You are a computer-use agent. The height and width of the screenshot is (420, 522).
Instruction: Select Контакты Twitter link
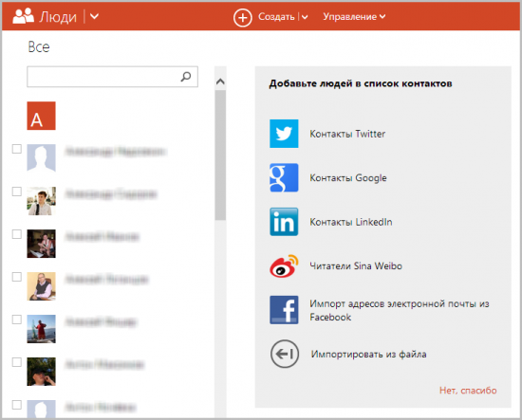tap(347, 134)
